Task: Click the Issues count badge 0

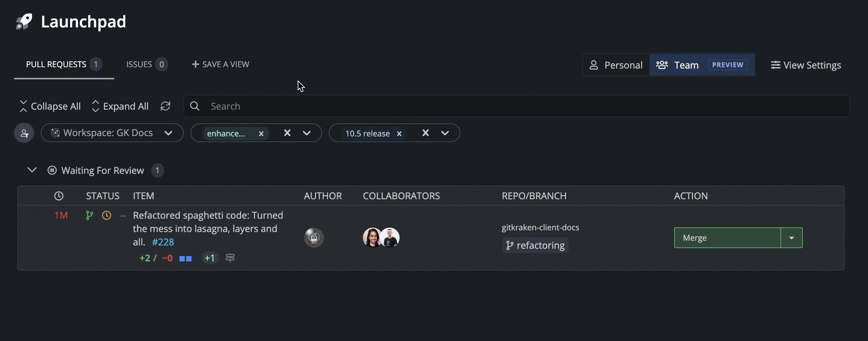Action: [161, 65]
